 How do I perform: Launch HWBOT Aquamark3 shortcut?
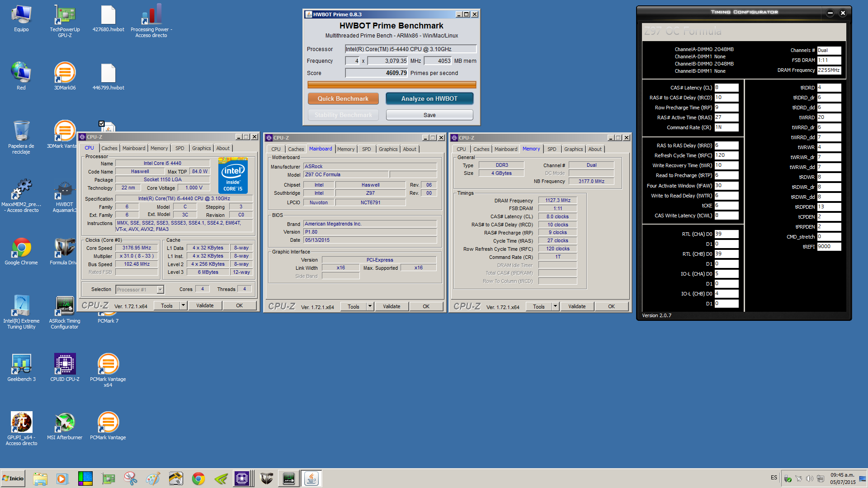[x=65, y=196]
